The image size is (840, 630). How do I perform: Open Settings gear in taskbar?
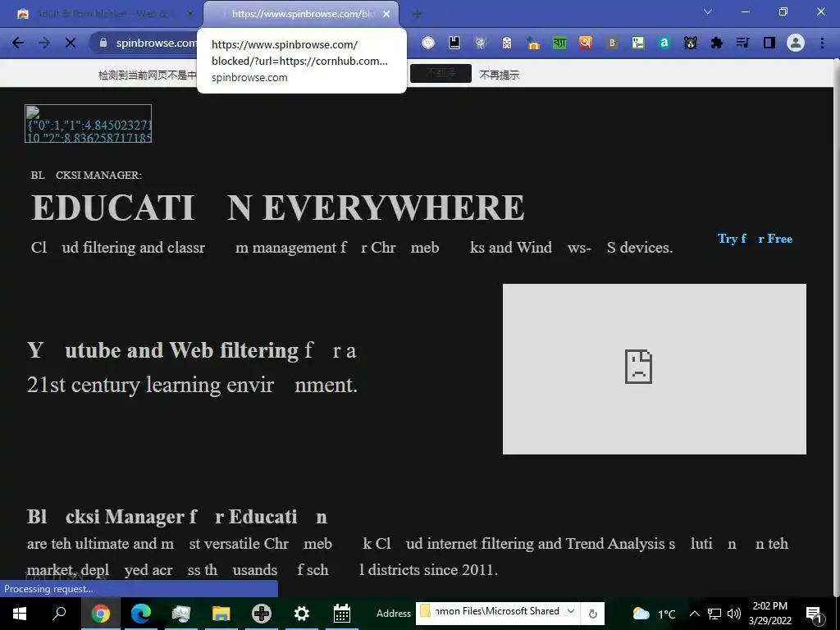pos(302,614)
